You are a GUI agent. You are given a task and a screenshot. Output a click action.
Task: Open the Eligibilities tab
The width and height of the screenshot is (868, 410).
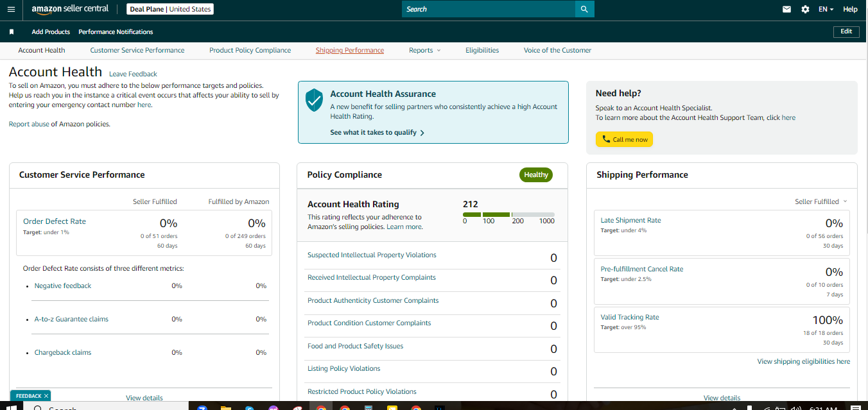482,50
